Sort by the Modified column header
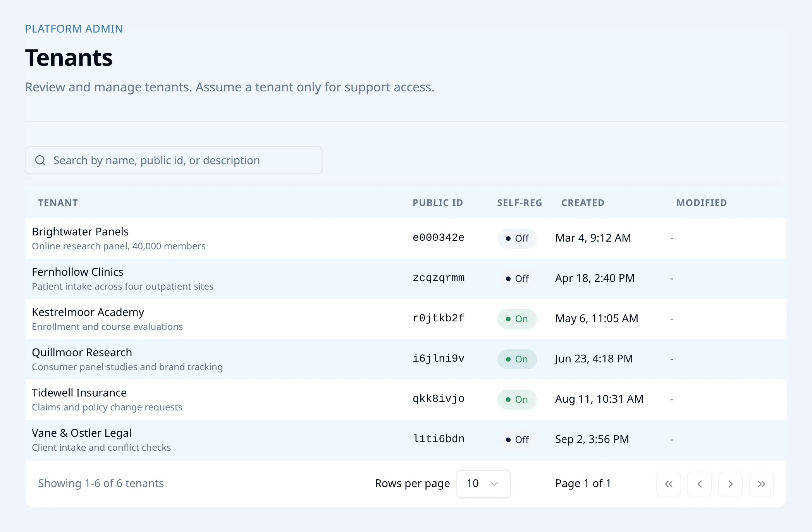The image size is (812, 532). pos(702,203)
